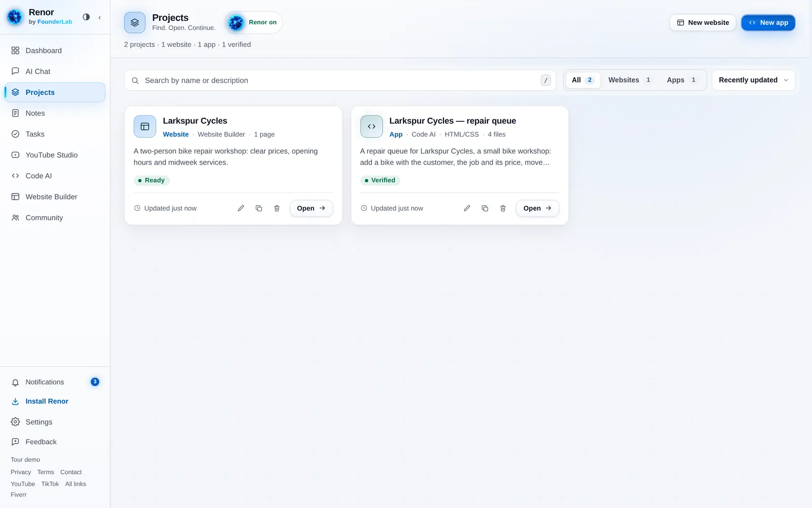Delete the repair queue app project
Viewport: 812px width, 508px height.
(503, 208)
